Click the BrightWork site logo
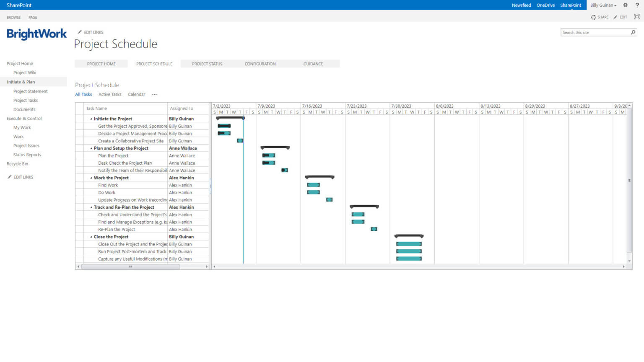 click(x=36, y=34)
